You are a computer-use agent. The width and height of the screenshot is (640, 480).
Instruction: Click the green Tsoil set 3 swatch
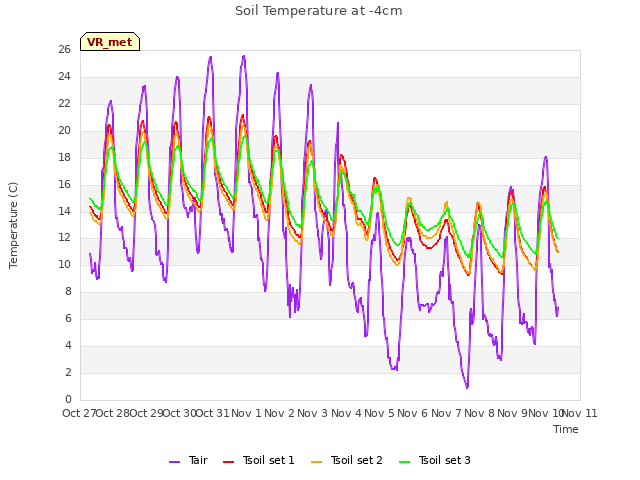click(405, 462)
